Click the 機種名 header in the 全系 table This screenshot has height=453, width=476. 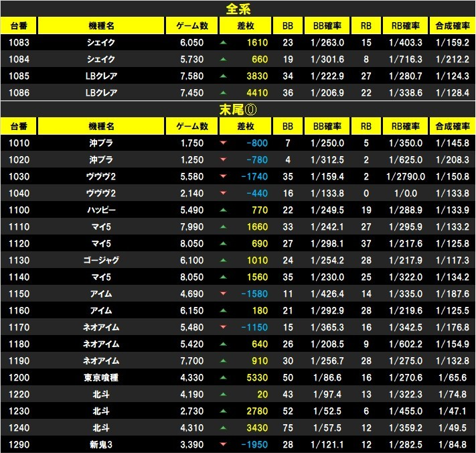[101, 26]
